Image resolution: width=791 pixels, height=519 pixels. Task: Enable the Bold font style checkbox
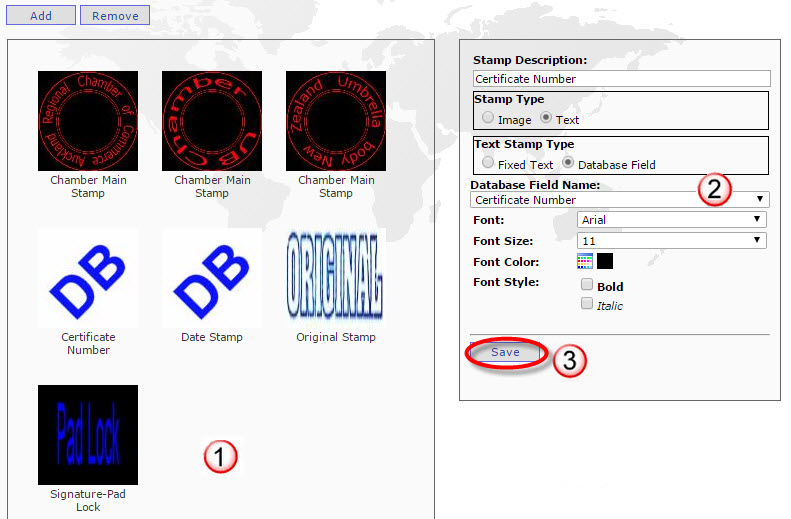point(587,285)
